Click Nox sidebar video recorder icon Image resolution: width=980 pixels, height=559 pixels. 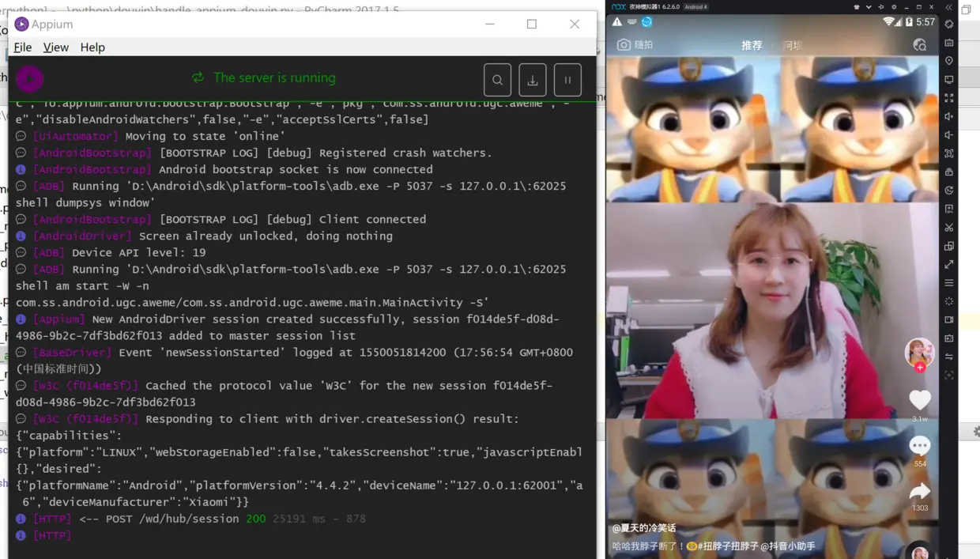pos(949,319)
